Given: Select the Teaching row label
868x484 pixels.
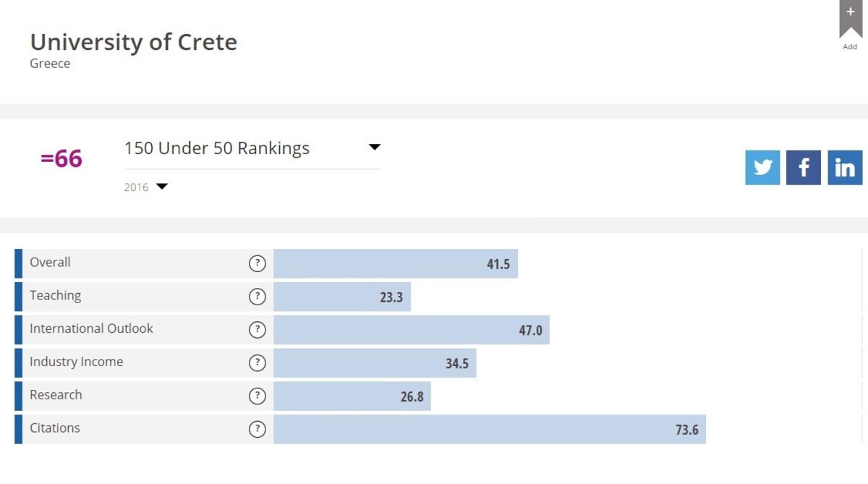Looking at the screenshot, I should (x=56, y=296).
